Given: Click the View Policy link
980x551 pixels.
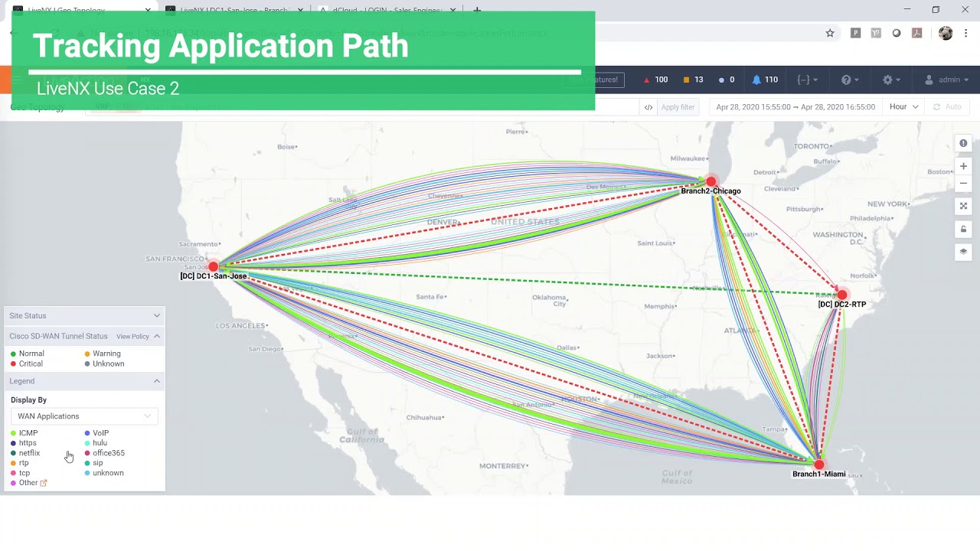Looking at the screenshot, I should 132,337.
